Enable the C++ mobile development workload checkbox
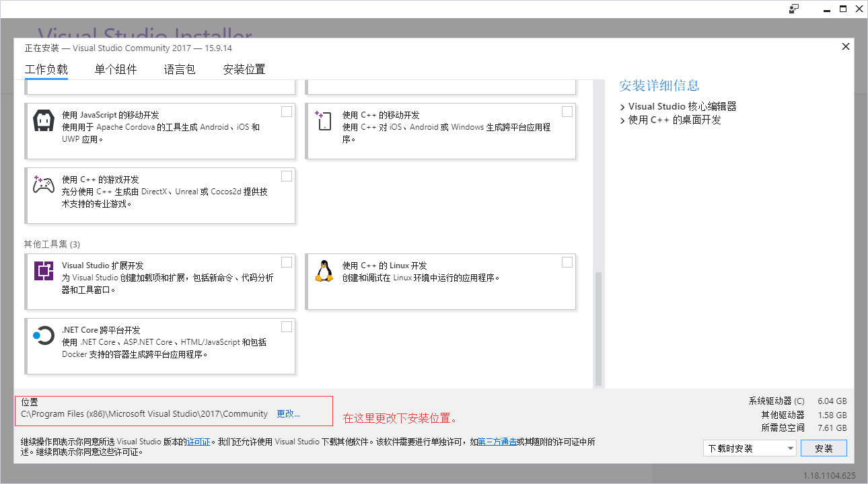868x484 pixels. click(x=567, y=112)
